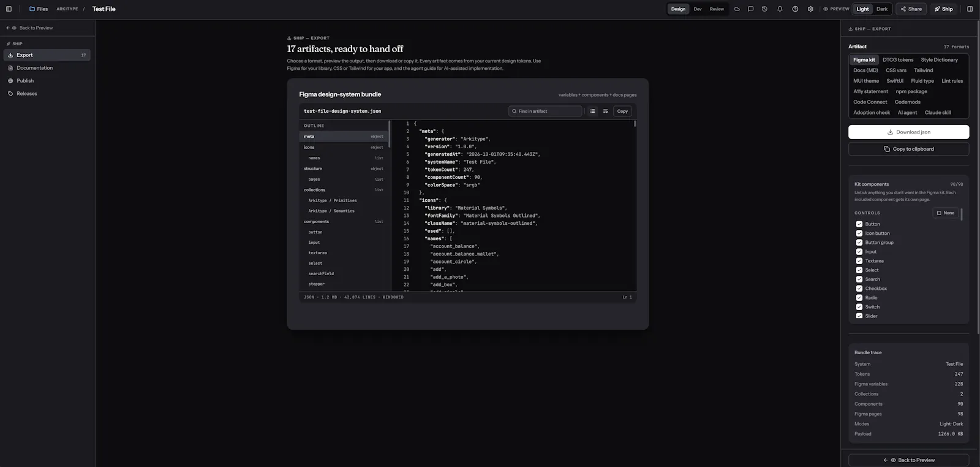Click the Share button
Screen dimensions: 980x467
tap(911, 9)
